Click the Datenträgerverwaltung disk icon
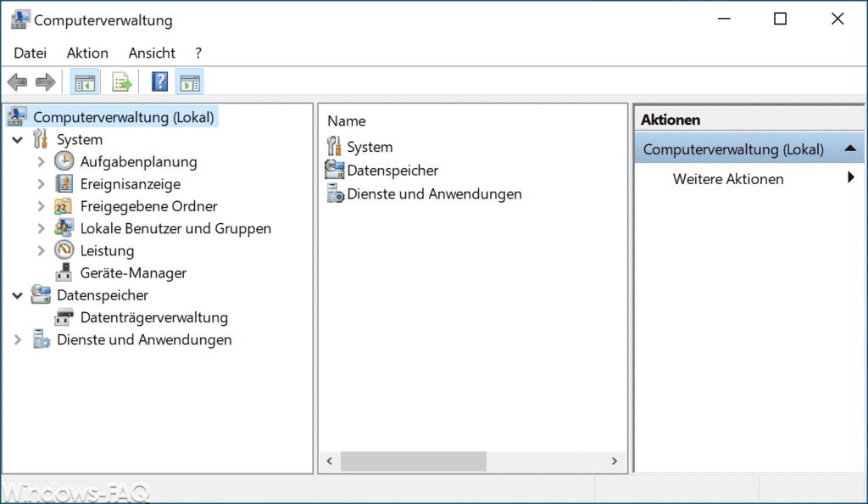The image size is (868, 504). pyautogui.click(x=64, y=317)
